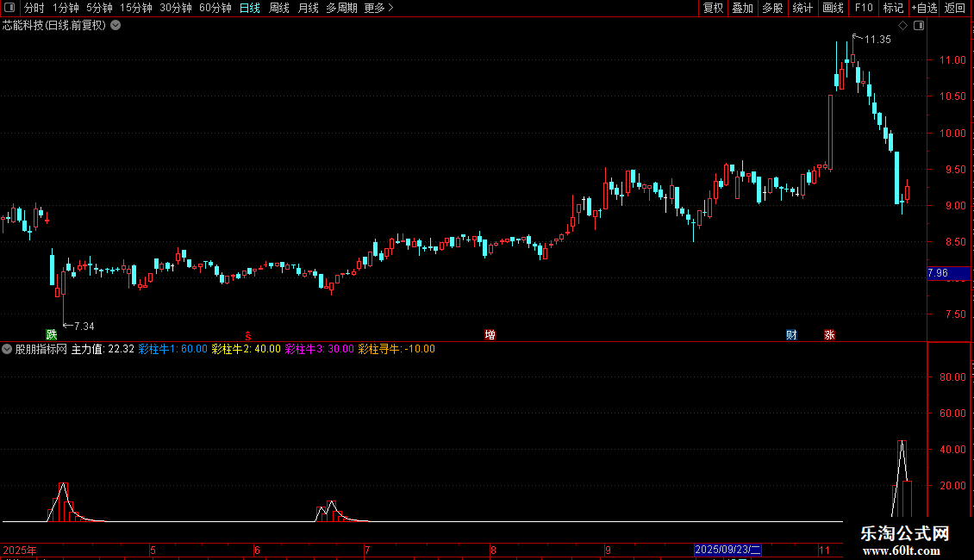Click the 叠加 overlay button
Image resolution: width=974 pixels, height=560 pixels.
point(743,8)
